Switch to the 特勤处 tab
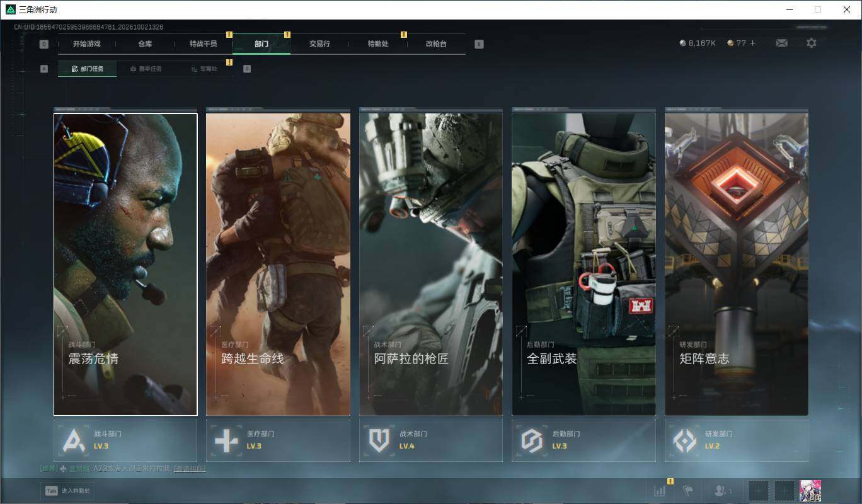862x504 pixels. 378,44
